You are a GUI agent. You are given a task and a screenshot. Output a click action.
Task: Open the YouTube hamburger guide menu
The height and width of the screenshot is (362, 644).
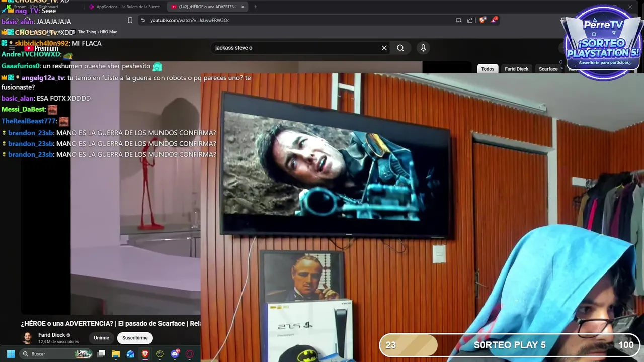point(12,48)
